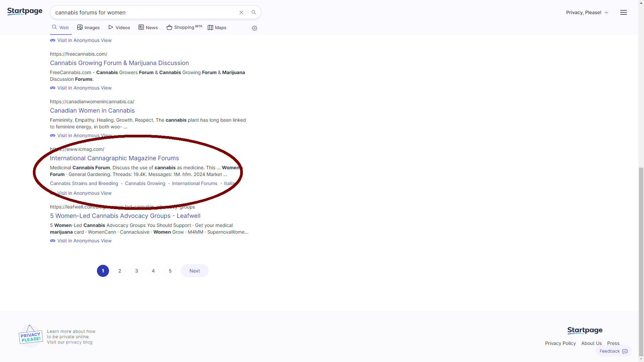The image size is (644, 362).
Task: Open International Cannagraphic Magazine Forums result
Action: [x=114, y=158]
